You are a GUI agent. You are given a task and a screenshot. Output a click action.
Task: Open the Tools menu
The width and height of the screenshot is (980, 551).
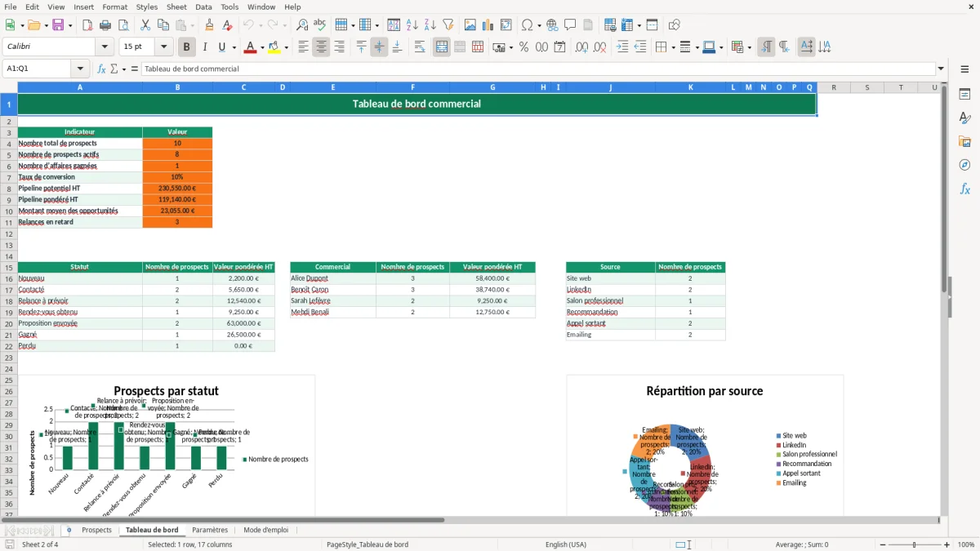click(x=229, y=7)
